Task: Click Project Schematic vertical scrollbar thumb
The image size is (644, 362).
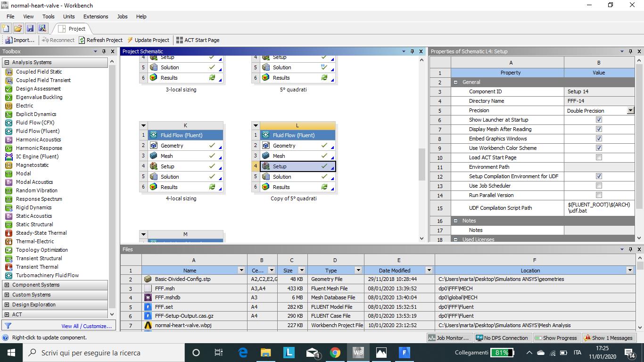Action: (421, 165)
